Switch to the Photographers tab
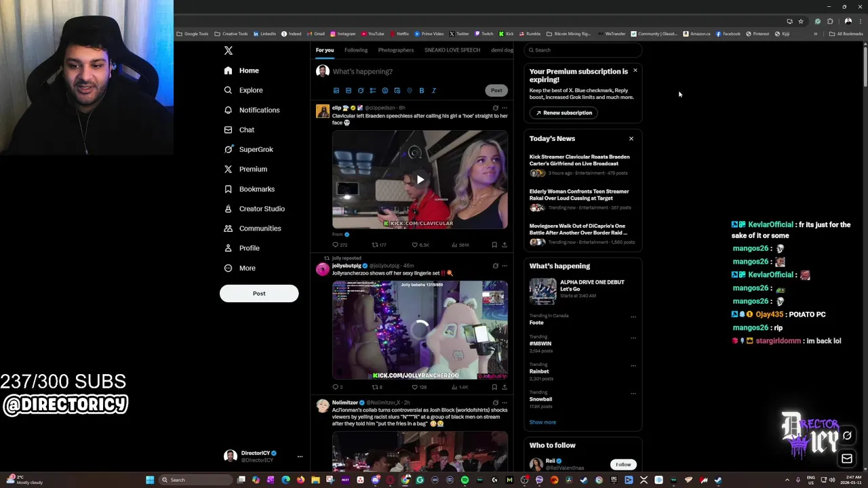 pyautogui.click(x=396, y=50)
